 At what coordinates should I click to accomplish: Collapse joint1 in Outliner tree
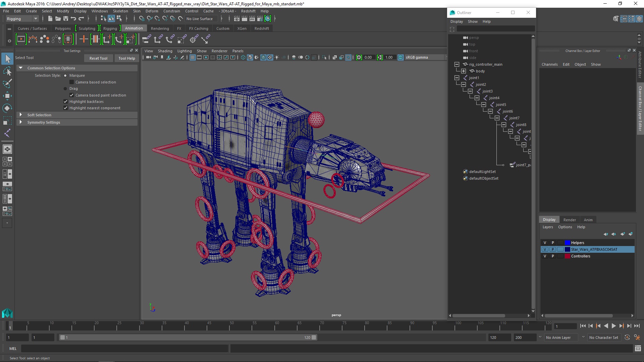click(x=457, y=78)
